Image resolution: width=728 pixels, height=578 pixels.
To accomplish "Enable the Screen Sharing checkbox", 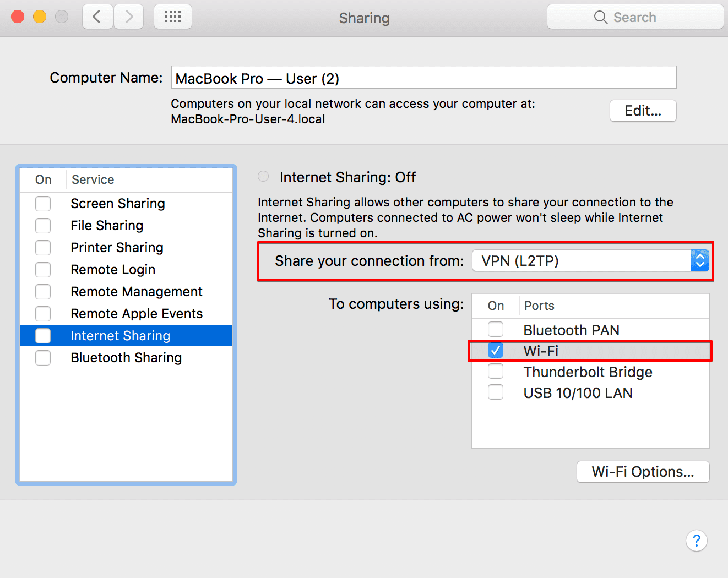I will (43, 204).
